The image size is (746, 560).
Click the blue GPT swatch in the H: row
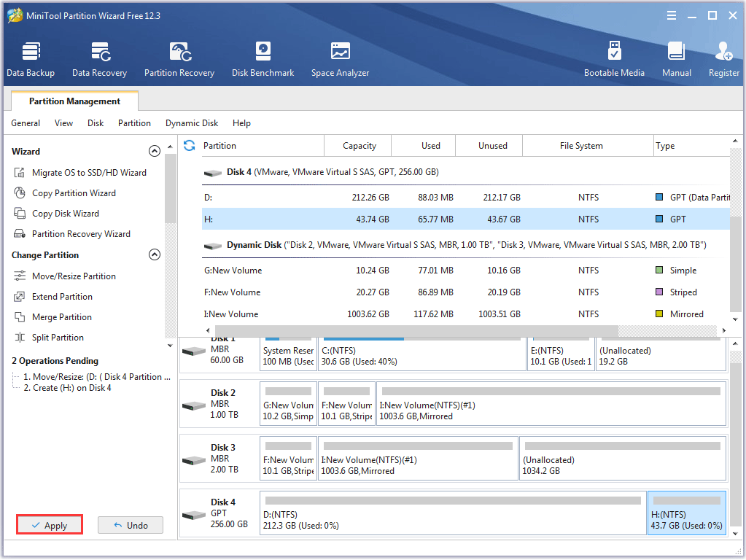(659, 219)
